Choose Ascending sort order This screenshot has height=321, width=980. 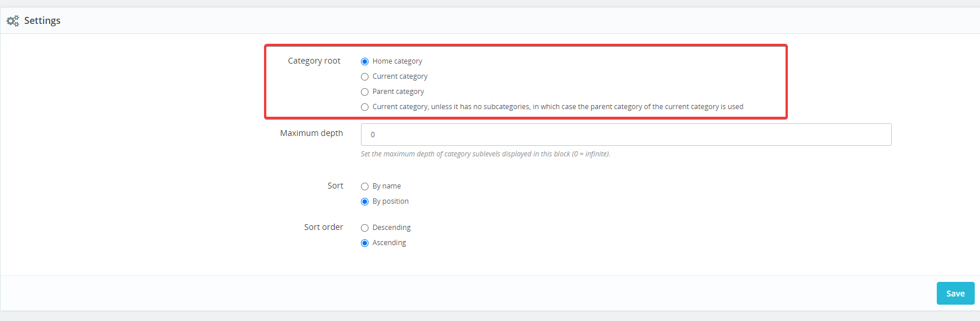[364, 243]
